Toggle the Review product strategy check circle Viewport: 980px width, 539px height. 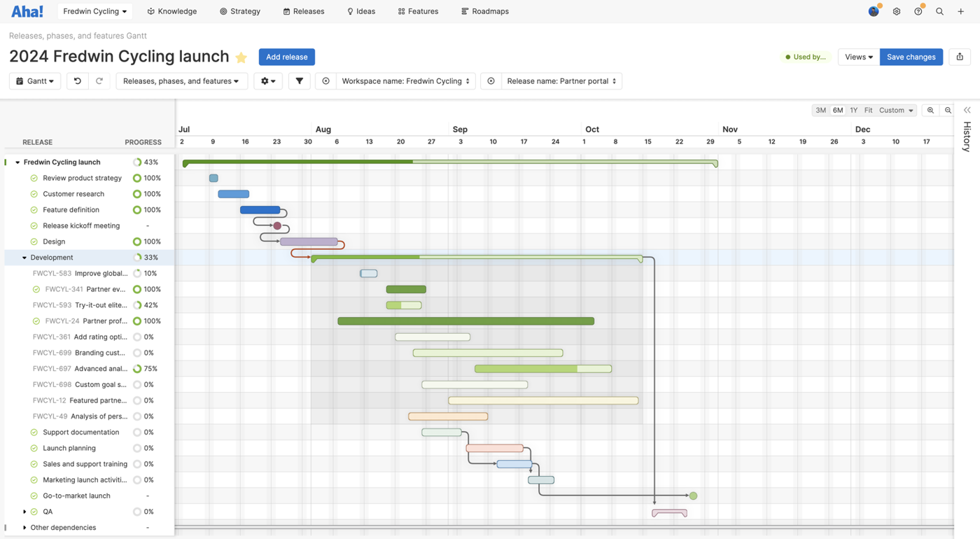point(34,178)
